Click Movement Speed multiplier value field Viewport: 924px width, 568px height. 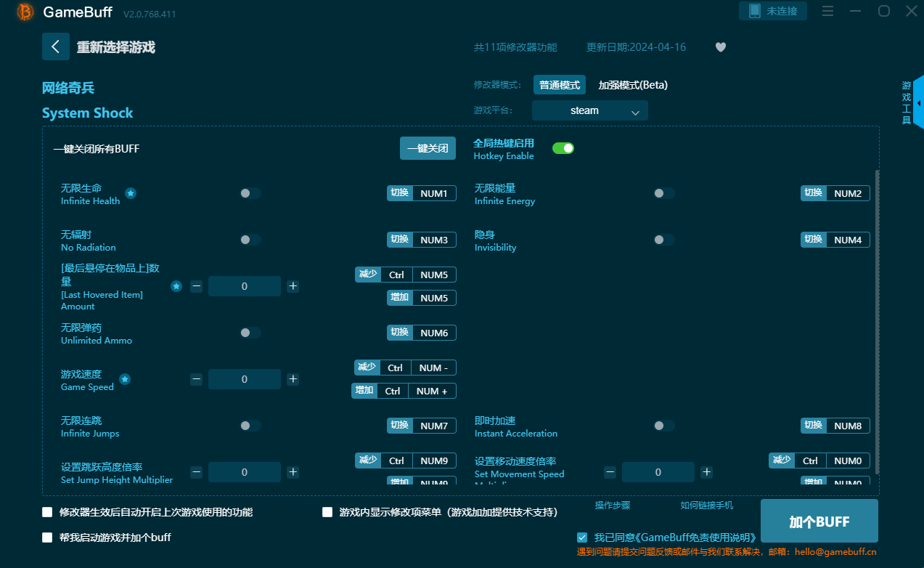(658, 472)
